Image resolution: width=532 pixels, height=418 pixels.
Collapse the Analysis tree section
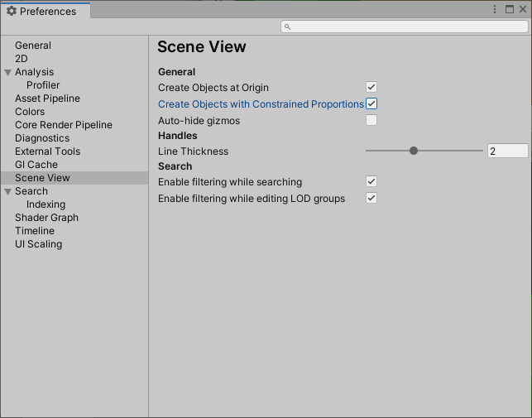click(x=8, y=72)
